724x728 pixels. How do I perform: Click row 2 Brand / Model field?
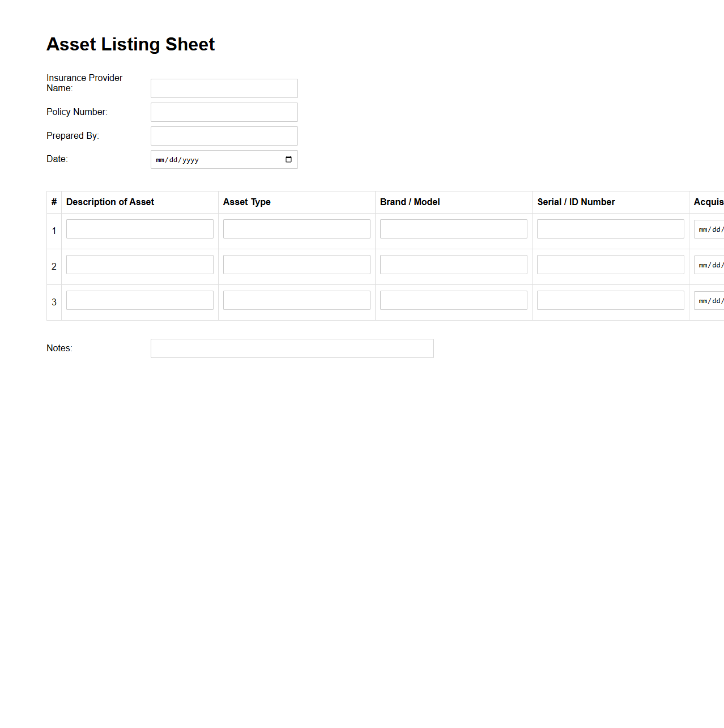pyautogui.click(x=453, y=264)
